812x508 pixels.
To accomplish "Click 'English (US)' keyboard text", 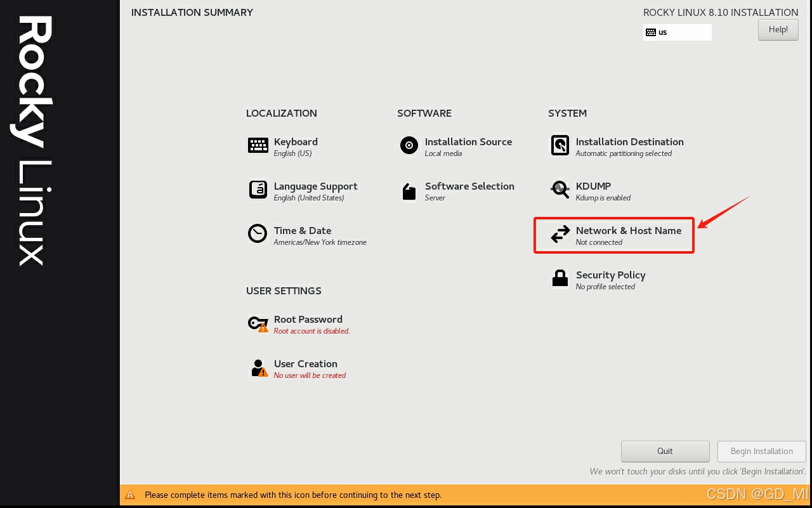I will click(293, 153).
